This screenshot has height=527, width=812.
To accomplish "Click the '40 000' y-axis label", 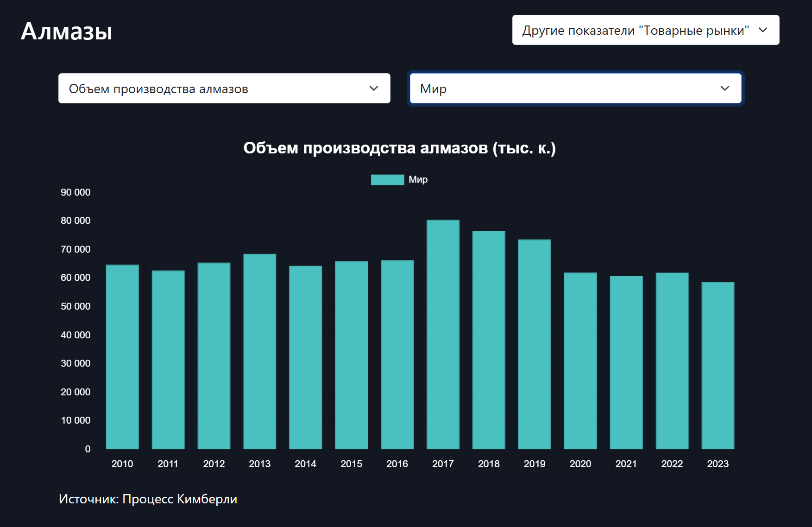I will point(76,335).
